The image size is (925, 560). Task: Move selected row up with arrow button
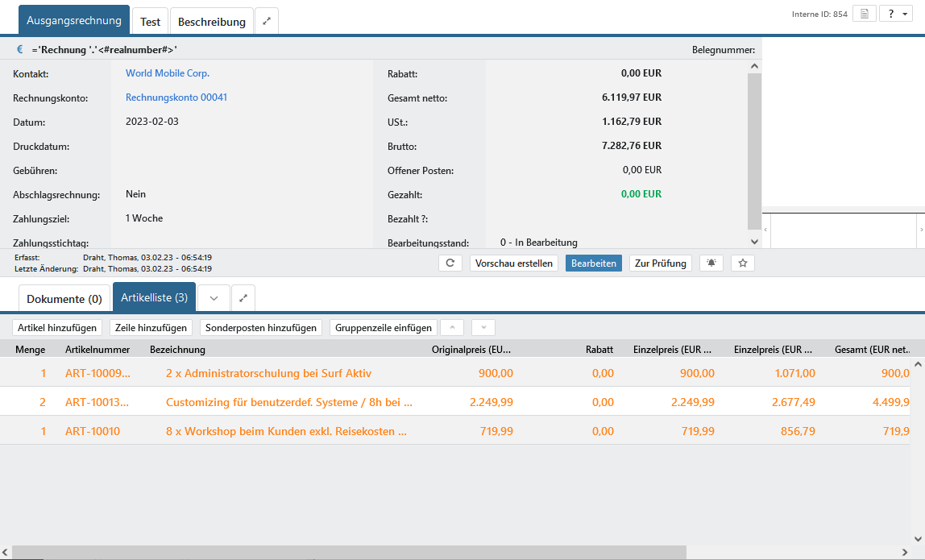tap(452, 328)
